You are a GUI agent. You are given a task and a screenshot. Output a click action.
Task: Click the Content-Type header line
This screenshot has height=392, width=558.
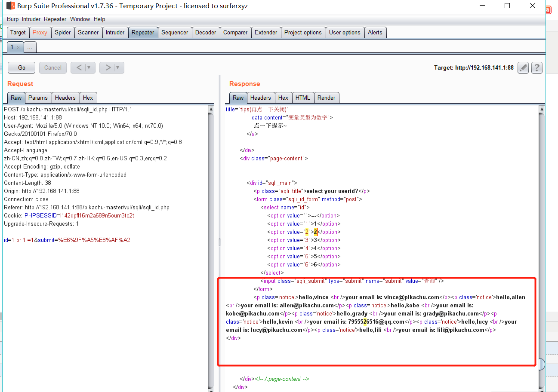(x=65, y=175)
